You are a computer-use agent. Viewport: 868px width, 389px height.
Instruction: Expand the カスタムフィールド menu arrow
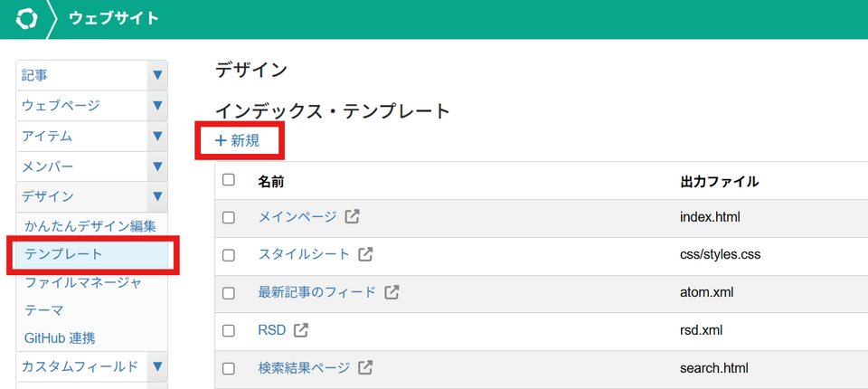(x=157, y=366)
